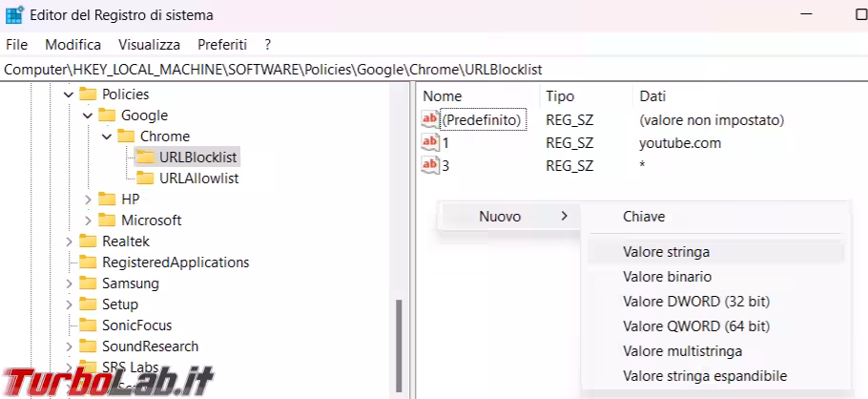Open the Preferiti menu
Viewport: 868px width, 399px height.
[x=222, y=45]
